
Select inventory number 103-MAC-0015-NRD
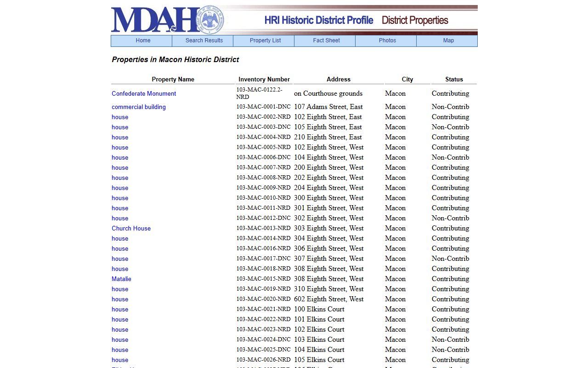point(264,279)
